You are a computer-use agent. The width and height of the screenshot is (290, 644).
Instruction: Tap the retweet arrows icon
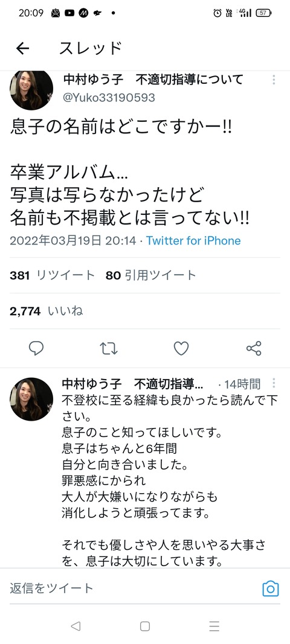[109, 348]
